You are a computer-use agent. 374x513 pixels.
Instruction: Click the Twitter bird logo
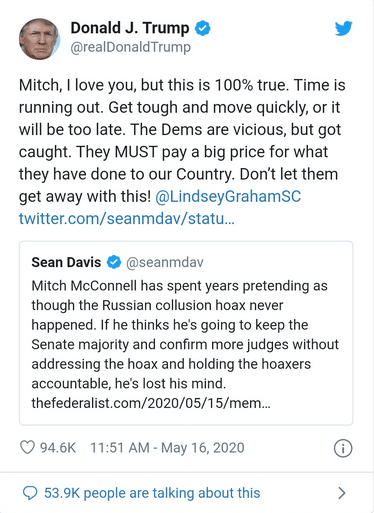coord(344,29)
